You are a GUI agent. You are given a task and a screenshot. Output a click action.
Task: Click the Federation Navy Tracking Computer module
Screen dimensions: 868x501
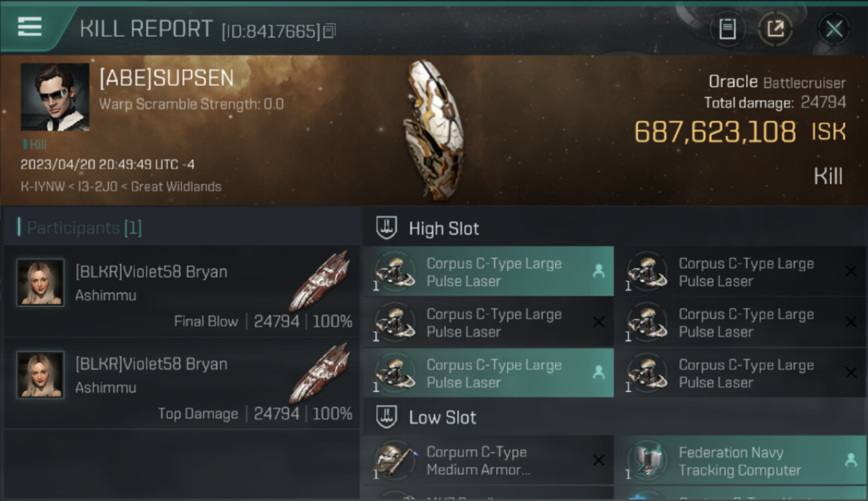(740, 460)
